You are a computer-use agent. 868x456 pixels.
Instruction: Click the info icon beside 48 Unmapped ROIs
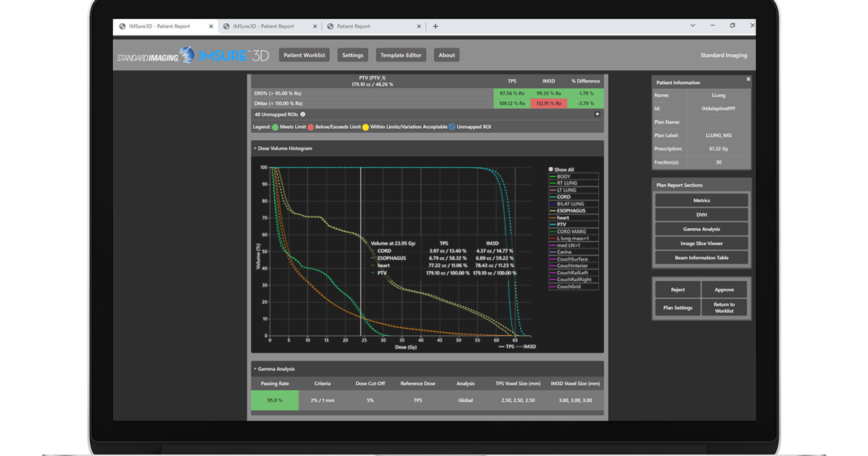(x=302, y=114)
